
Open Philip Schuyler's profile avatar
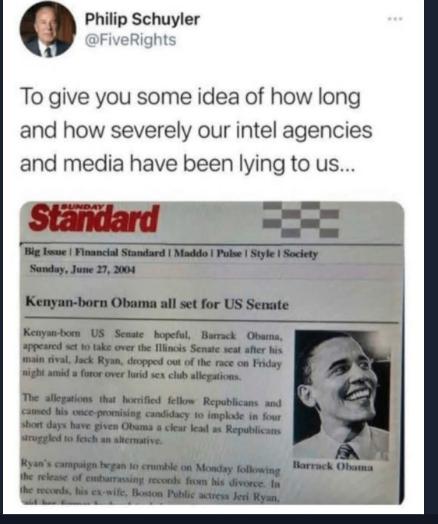(x=47, y=29)
